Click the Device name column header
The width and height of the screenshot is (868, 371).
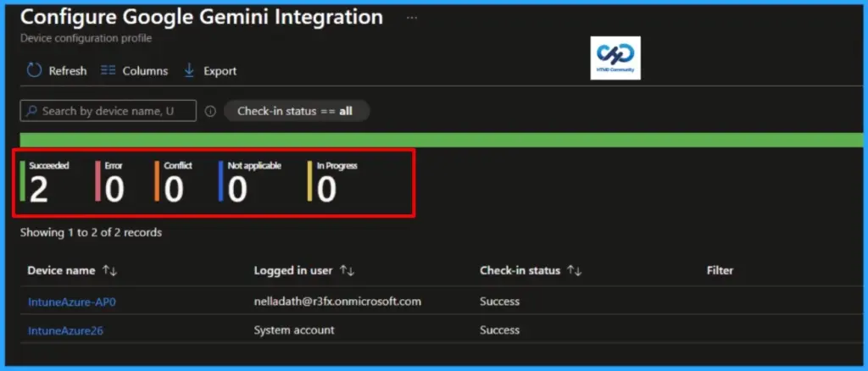(61, 271)
